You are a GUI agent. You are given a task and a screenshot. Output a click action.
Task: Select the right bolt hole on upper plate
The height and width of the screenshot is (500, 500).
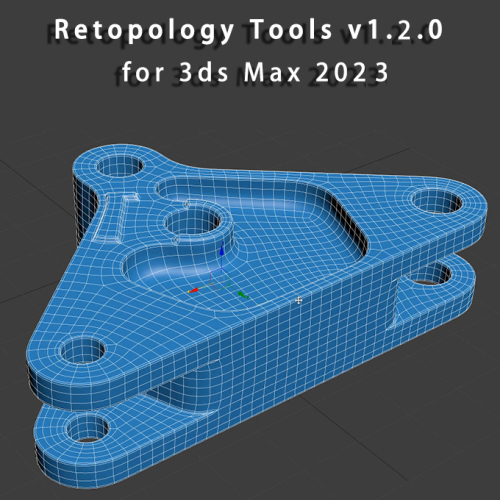tap(437, 201)
